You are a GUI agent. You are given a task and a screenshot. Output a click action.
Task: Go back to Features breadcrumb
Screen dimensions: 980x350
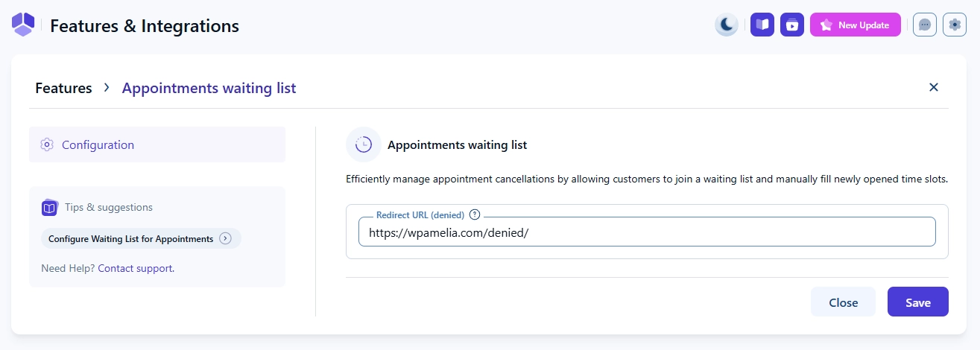(63, 88)
